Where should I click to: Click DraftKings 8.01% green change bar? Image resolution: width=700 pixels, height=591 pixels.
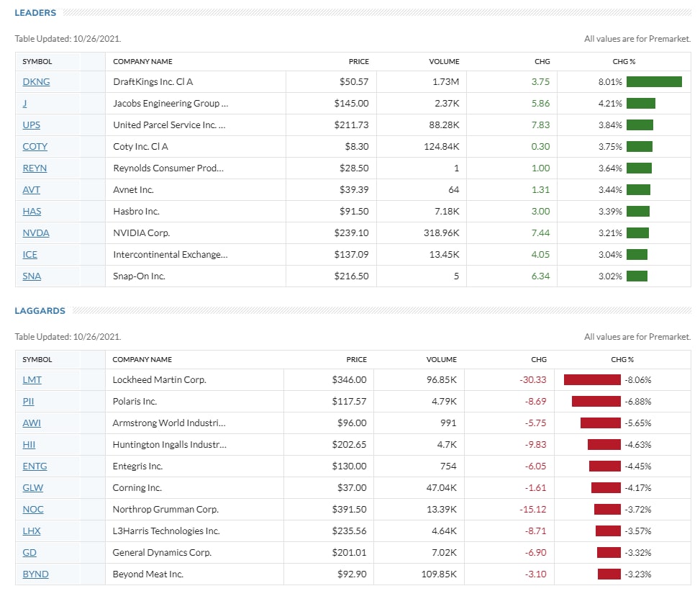pos(654,82)
